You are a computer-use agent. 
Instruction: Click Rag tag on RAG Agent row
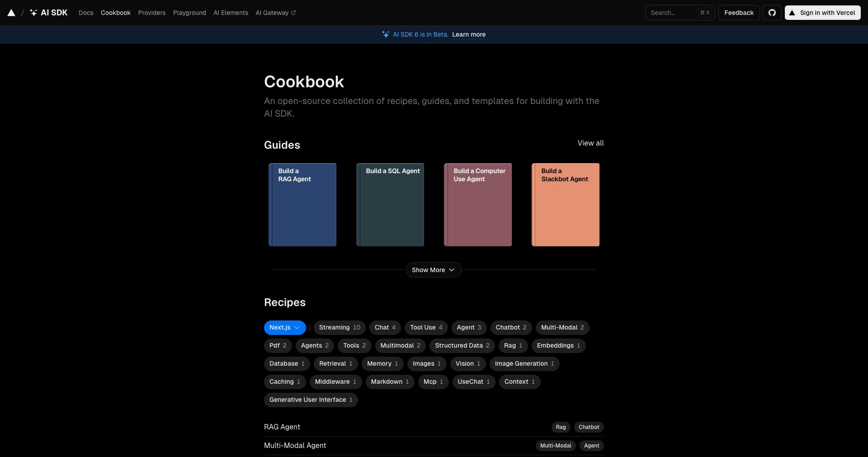[x=561, y=427]
